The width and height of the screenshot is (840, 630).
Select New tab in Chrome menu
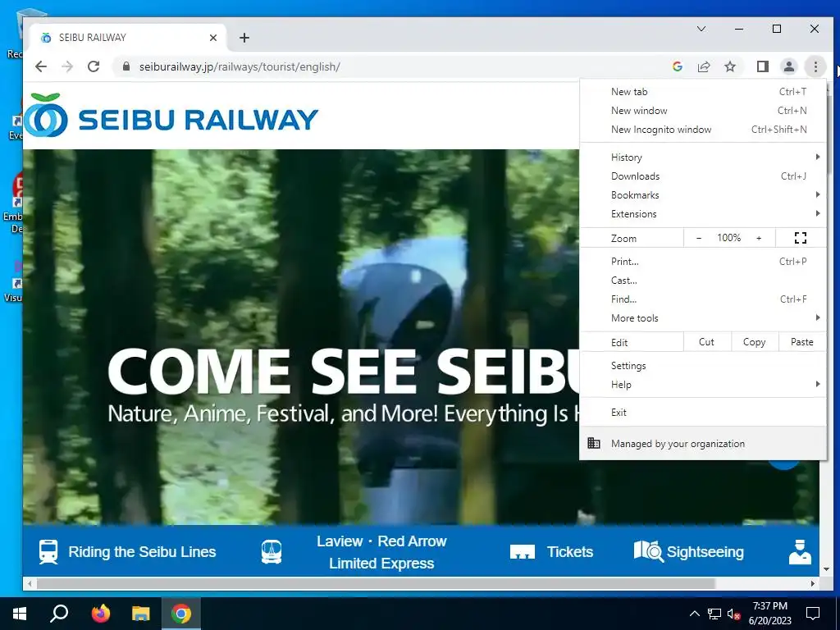pyautogui.click(x=703, y=92)
